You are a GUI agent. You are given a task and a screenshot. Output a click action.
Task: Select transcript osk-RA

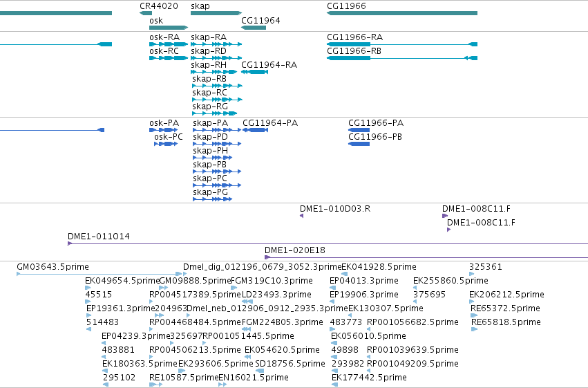(164, 37)
